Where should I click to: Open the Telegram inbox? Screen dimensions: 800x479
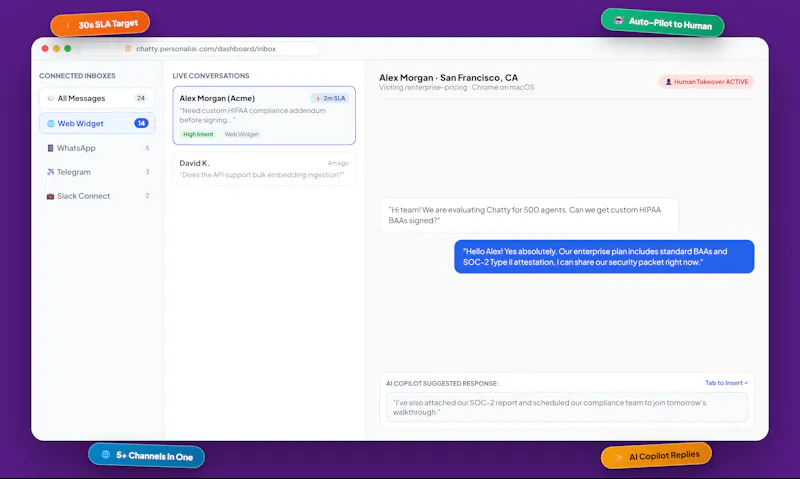click(97, 172)
